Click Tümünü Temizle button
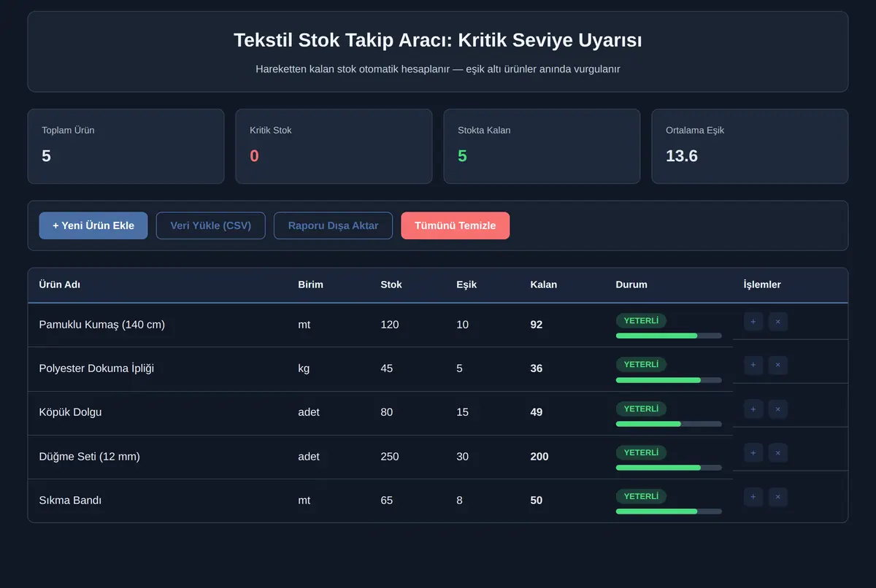 click(456, 225)
